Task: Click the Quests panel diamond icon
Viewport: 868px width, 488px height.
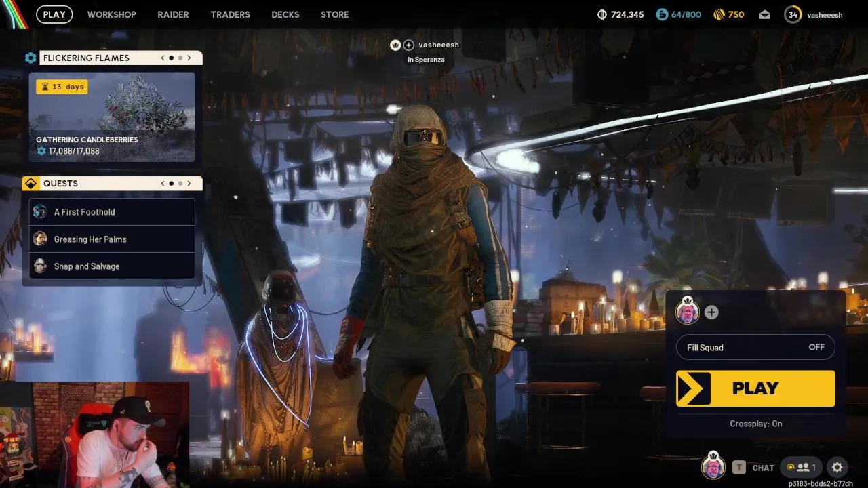Action: click(31, 184)
